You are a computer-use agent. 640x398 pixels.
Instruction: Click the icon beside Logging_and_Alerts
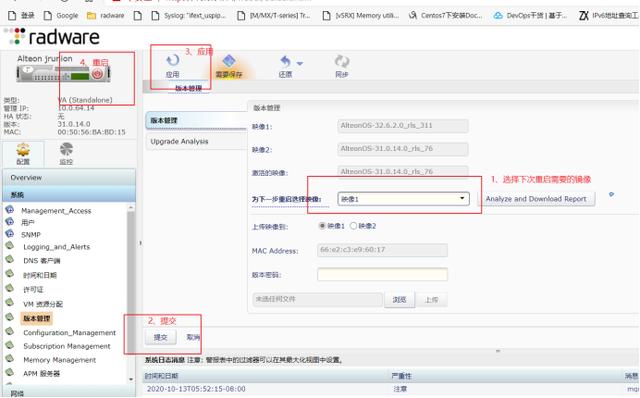coord(9,246)
